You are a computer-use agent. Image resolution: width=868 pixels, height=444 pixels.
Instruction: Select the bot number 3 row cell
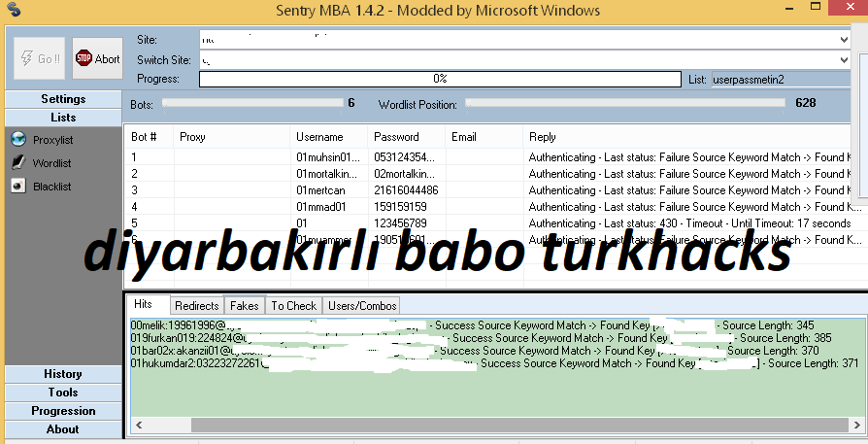[149, 189]
